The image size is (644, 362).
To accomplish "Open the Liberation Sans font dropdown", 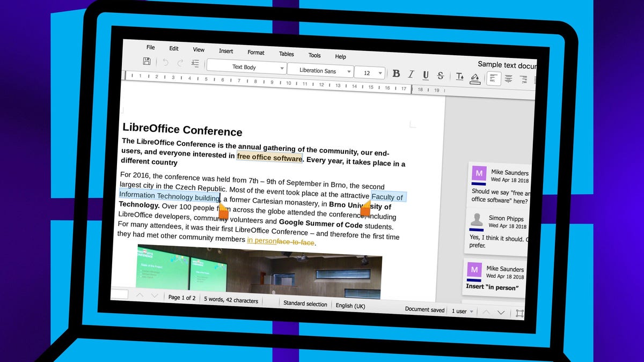I will point(320,70).
